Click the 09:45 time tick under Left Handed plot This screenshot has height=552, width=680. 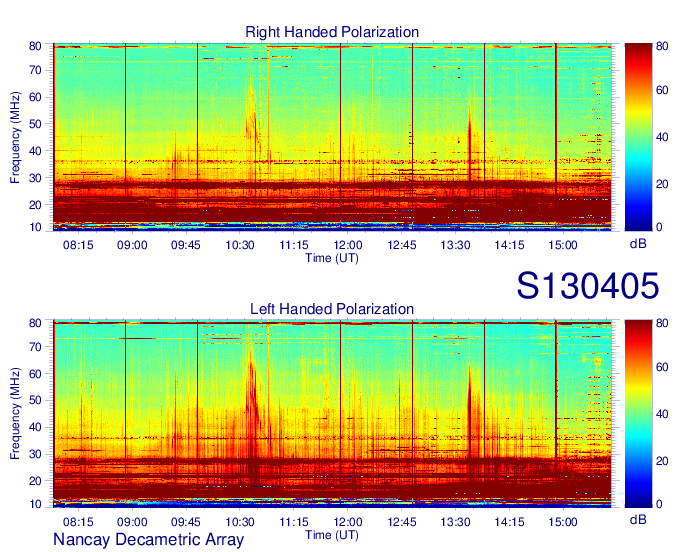[x=186, y=522]
